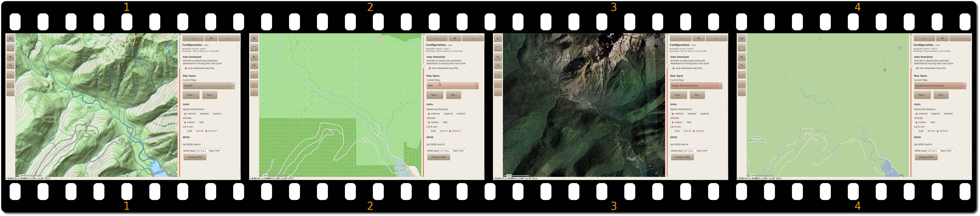Click fullscreen toggle icon in frame 2 OSM map

(x=254, y=48)
